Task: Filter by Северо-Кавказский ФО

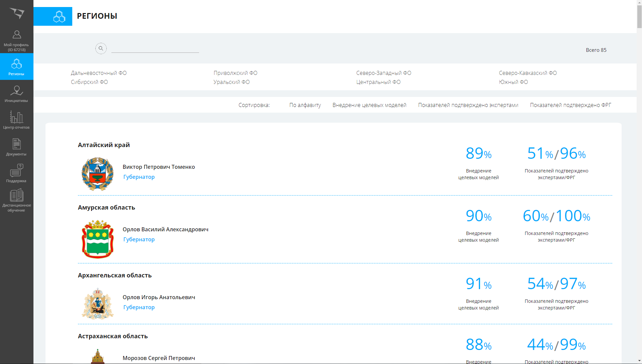Action: point(528,73)
